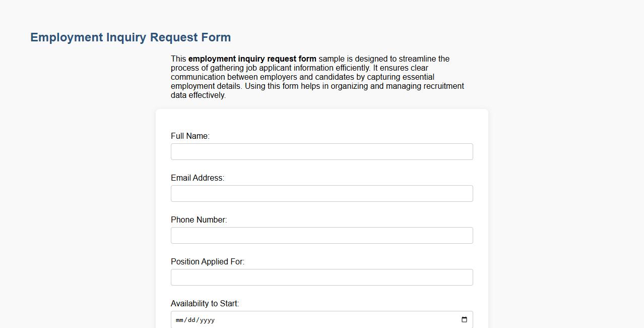
Task: Select the year segment of the date field
Action: tap(207, 320)
